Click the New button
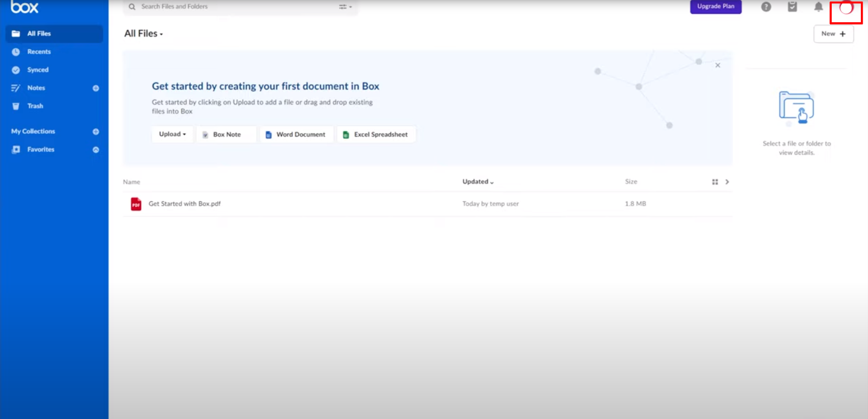The height and width of the screenshot is (419, 868). (x=833, y=34)
